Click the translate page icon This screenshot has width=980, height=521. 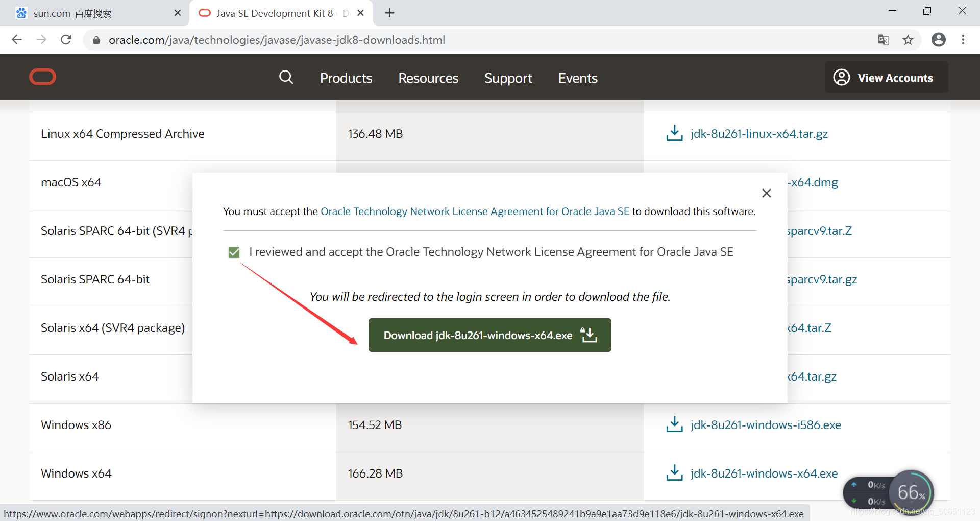883,40
